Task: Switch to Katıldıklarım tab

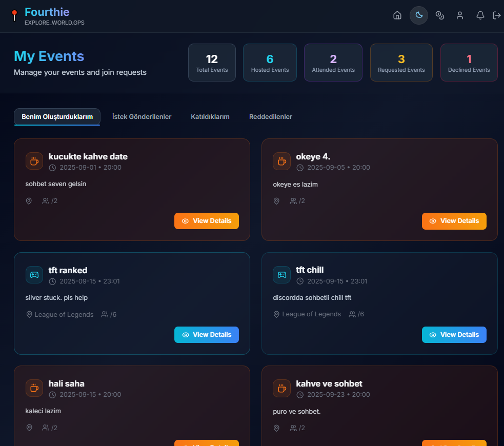Action: (x=210, y=117)
